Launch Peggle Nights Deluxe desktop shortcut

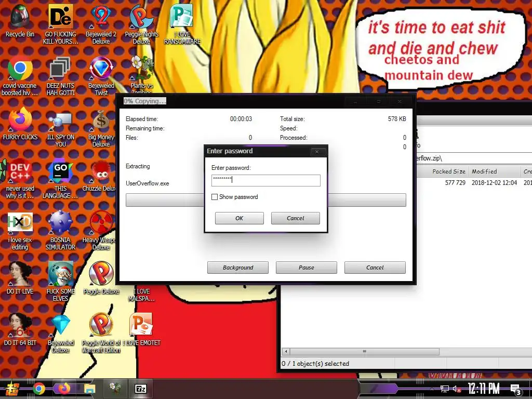[141, 23]
